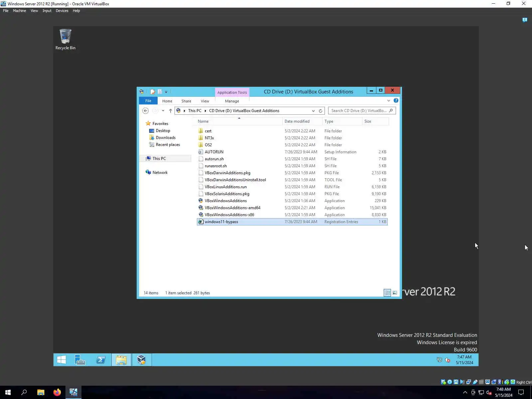Viewport: 532px width, 399px height.
Task: Expand the Explorer ribbon chevron
Action: click(388, 100)
